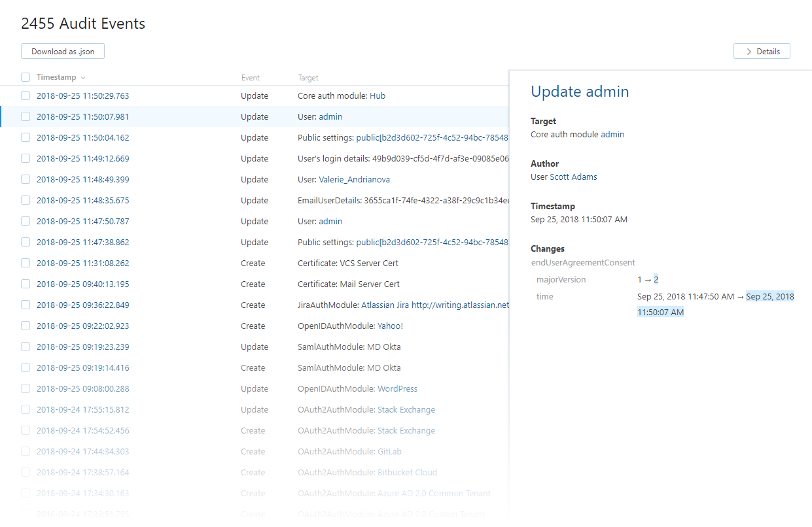The height and width of the screenshot is (527, 812).
Task: Open timestamp 2018-09-25 11:49:12.669 event
Action: (x=82, y=158)
